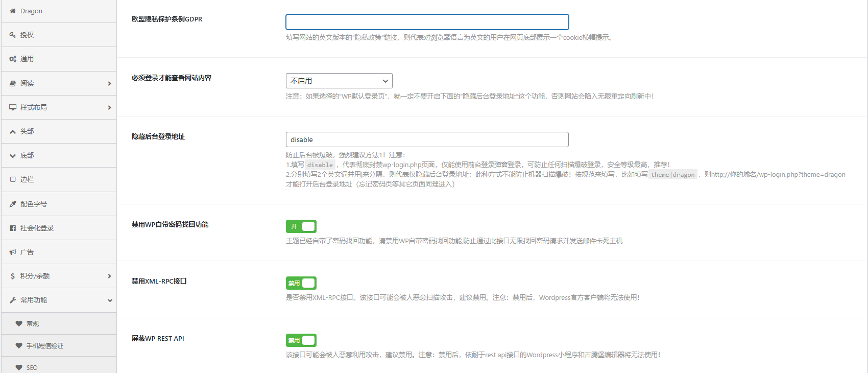Image resolution: width=868 pixels, height=373 pixels.
Task: Click the home icon beside Dragon
Action: [x=13, y=11]
